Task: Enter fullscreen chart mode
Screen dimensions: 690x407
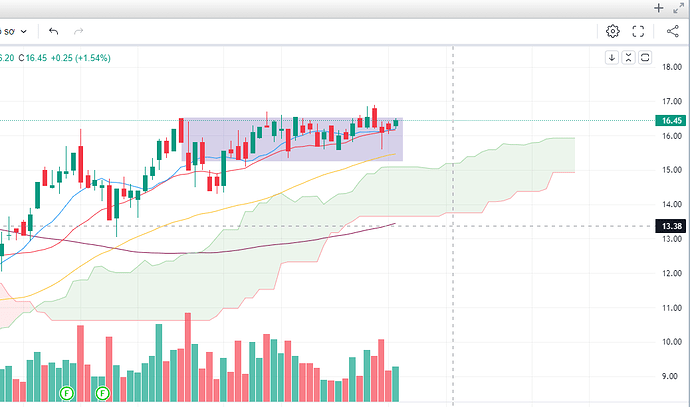Action: [x=640, y=32]
